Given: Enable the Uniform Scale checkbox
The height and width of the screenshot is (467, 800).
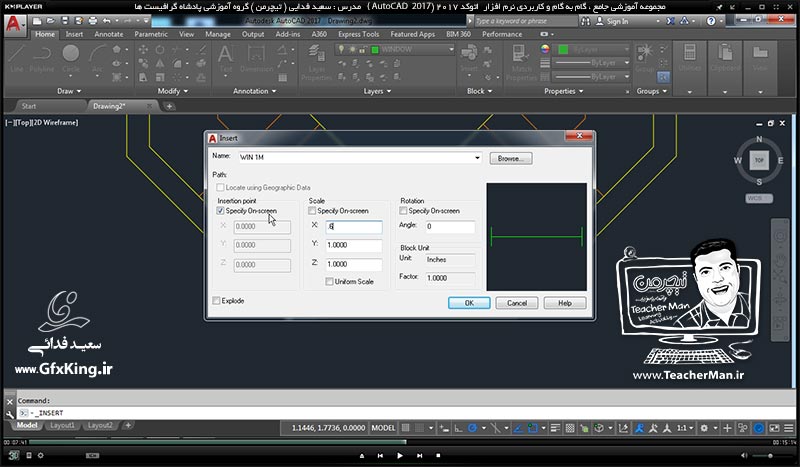Looking at the screenshot, I should point(330,282).
